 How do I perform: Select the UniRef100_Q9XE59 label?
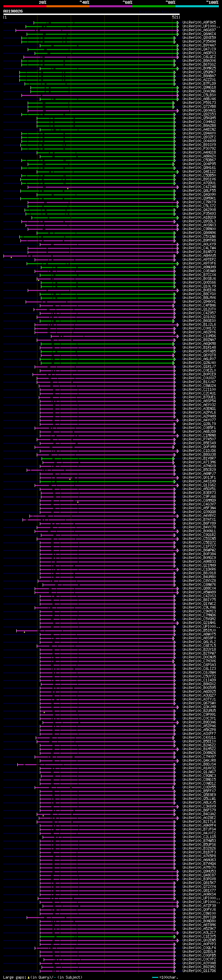[x=199, y=38]
